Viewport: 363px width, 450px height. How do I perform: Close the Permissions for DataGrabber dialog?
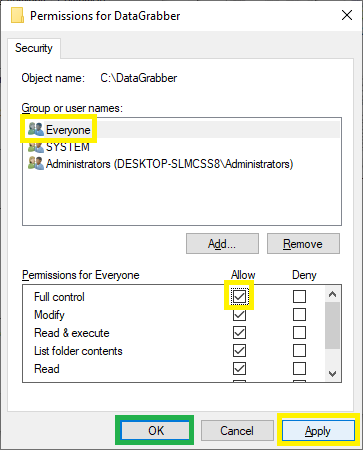(347, 15)
